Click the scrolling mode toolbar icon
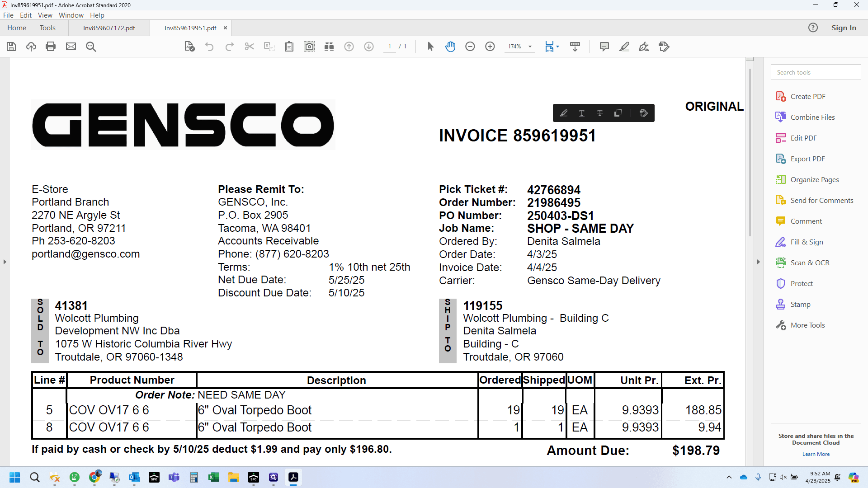The width and height of the screenshot is (868, 488). (x=575, y=47)
